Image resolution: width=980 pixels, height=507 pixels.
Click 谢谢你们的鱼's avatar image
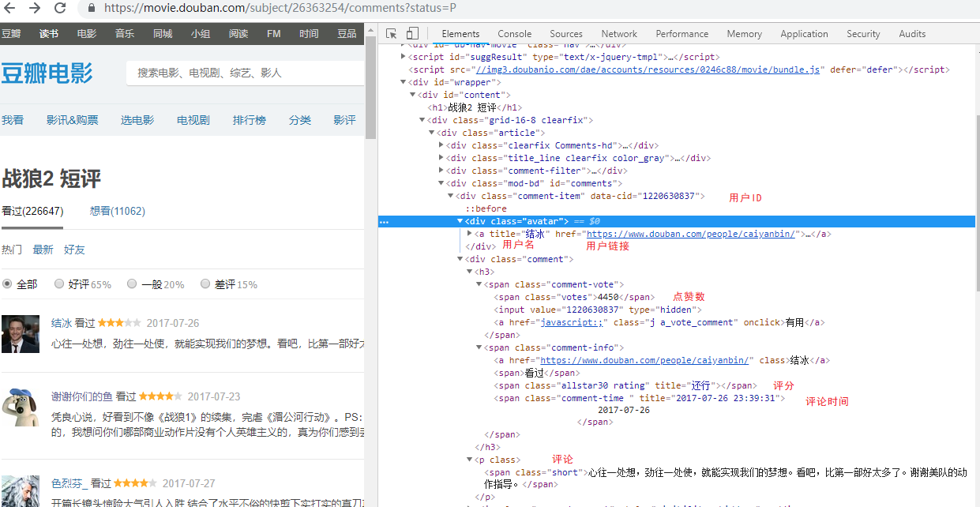click(21, 407)
